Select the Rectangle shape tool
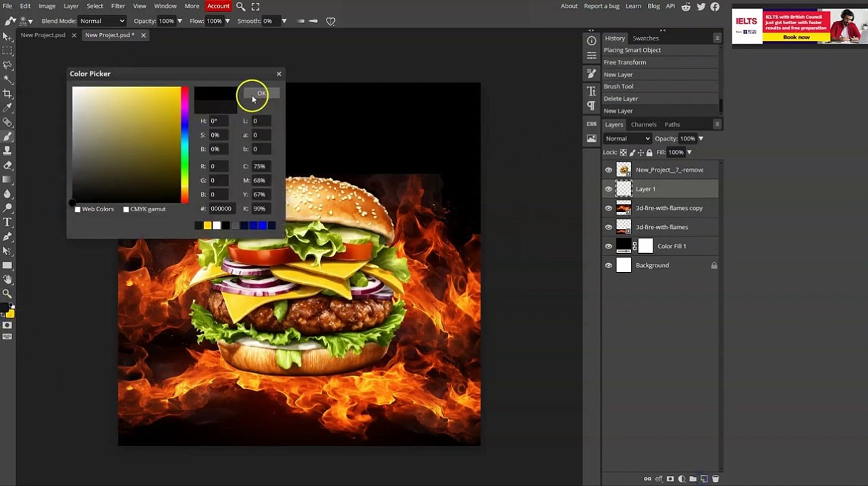Viewport: 868px width, 486px height. (x=7, y=265)
